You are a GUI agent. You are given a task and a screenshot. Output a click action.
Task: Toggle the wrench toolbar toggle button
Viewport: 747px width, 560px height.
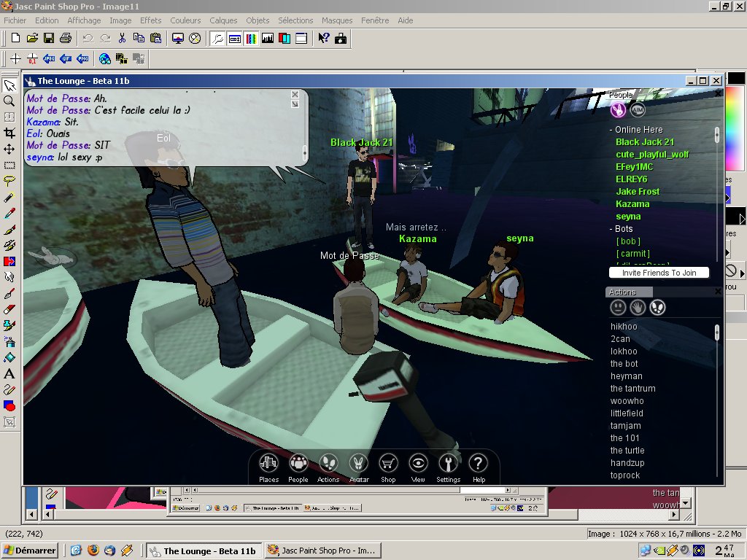click(x=217, y=38)
